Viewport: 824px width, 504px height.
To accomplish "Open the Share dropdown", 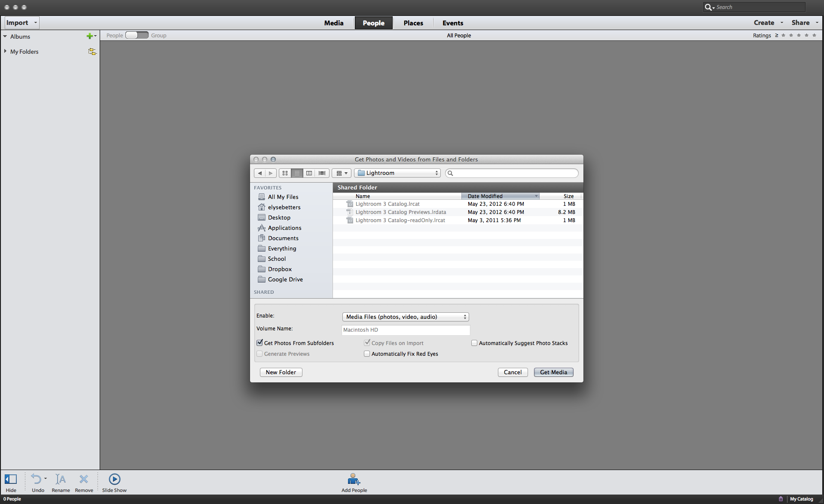I will click(805, 22).
